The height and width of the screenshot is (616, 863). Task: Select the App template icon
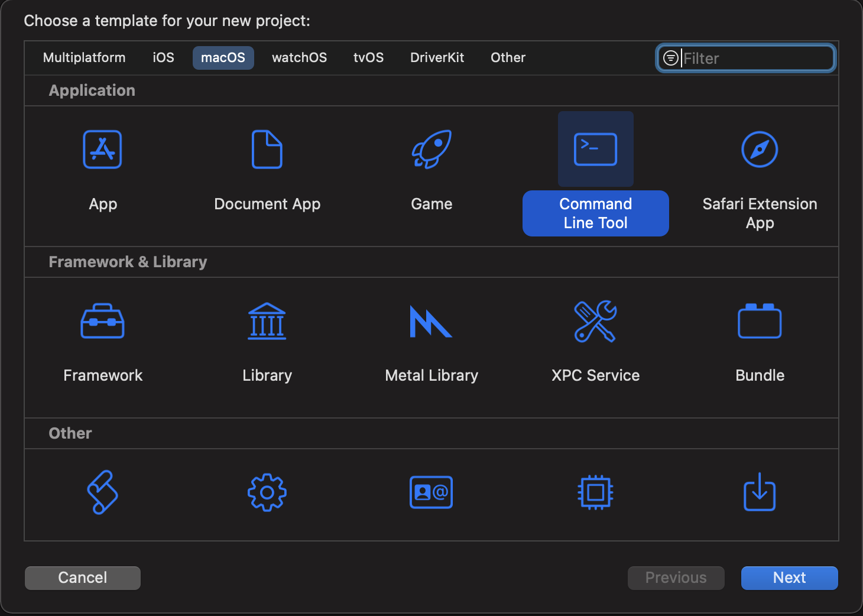click(x=102, y=150)
